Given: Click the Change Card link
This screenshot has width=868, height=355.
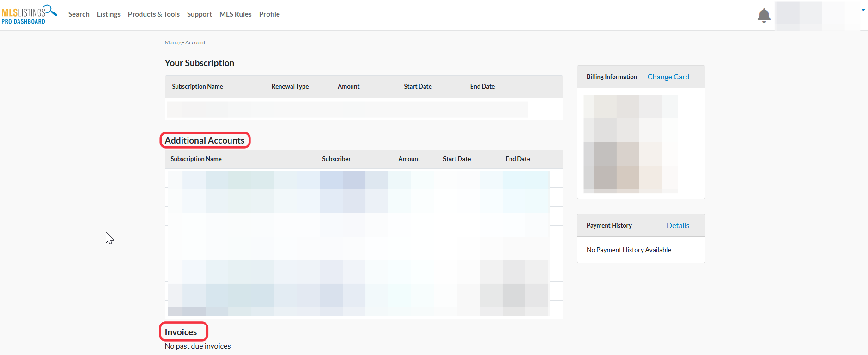Looking at the screenshot, I should 668,77.
